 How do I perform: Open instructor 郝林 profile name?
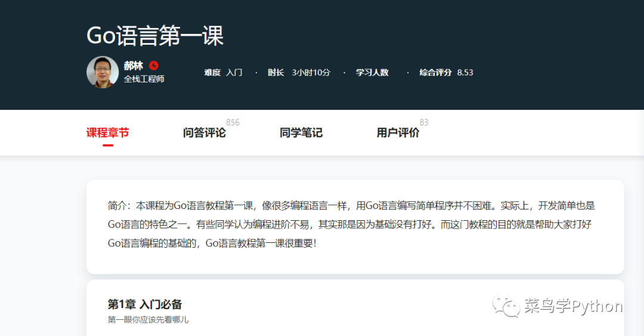point(134,66)
